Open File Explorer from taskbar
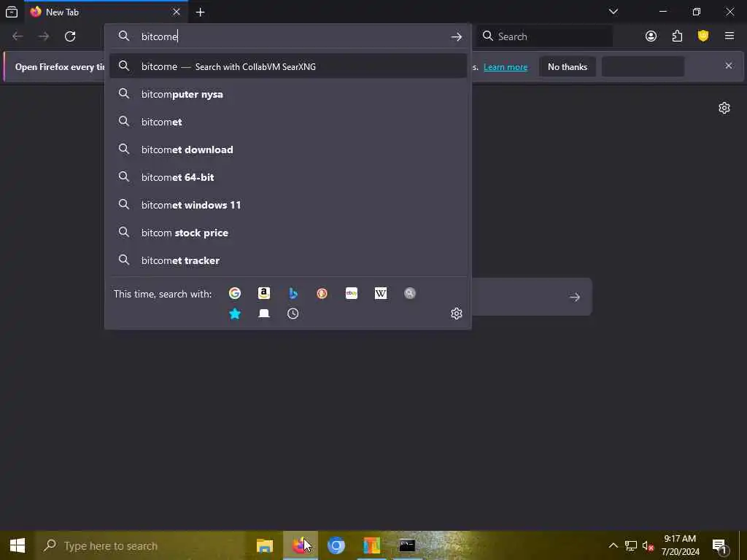This screenshot has width=747, height=560. point(265,545)
